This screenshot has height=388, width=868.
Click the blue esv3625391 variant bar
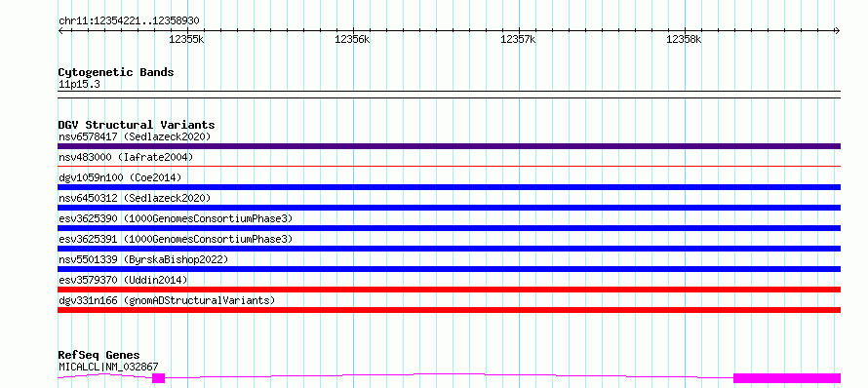(x=449, y=249)
